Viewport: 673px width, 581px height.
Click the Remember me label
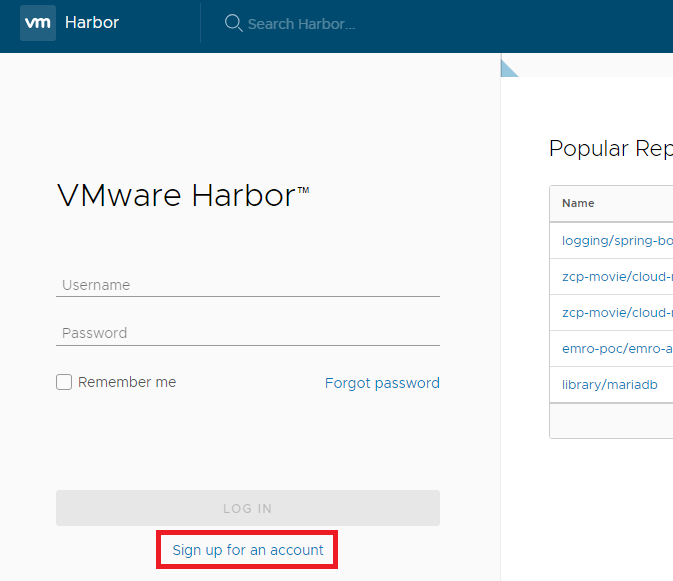127,382
